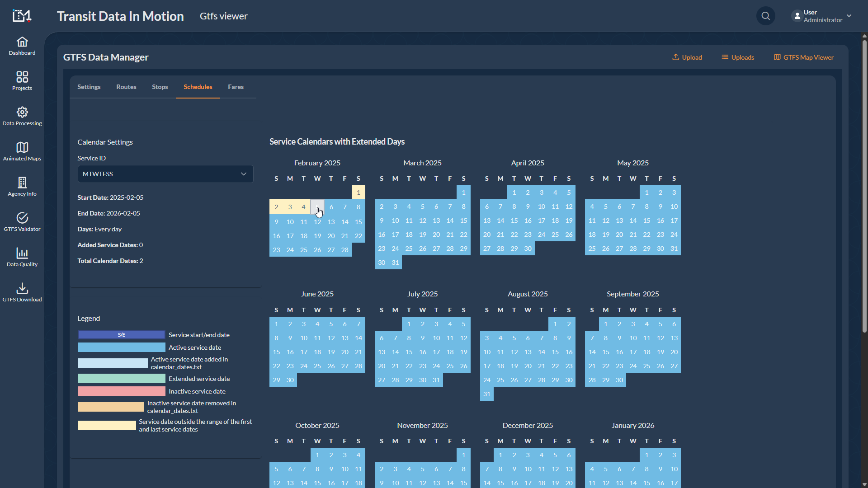Image resolution: width=868 pixels, height=488 pixels.
Task: Expand the Service ID dropdown
Action: (165, 174)
